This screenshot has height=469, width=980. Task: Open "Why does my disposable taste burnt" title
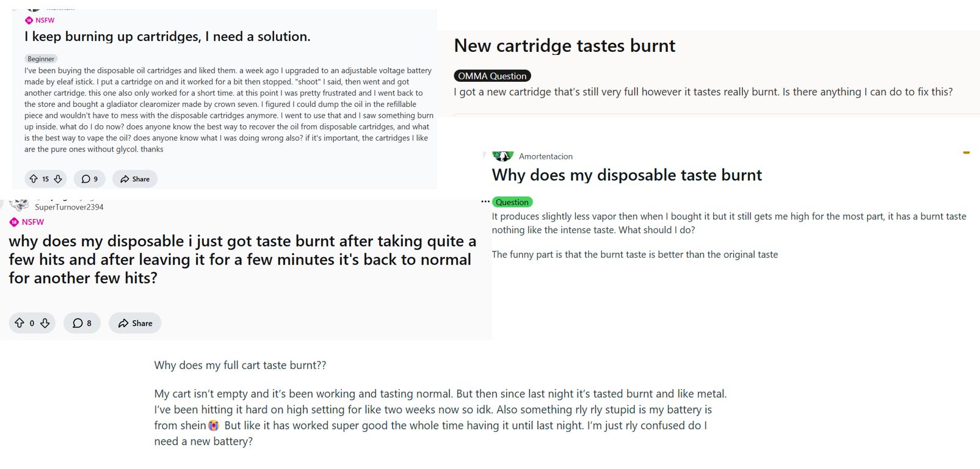pos(626,175)
